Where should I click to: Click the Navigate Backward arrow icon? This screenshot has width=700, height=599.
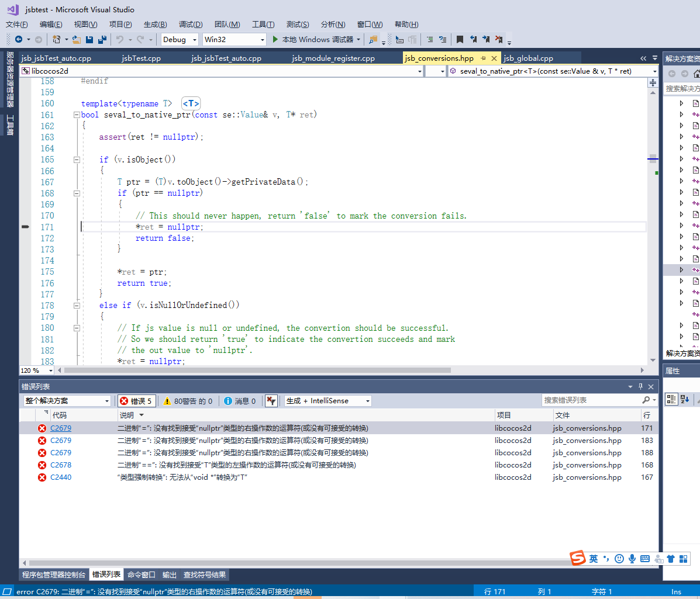(x=19, y=39)
